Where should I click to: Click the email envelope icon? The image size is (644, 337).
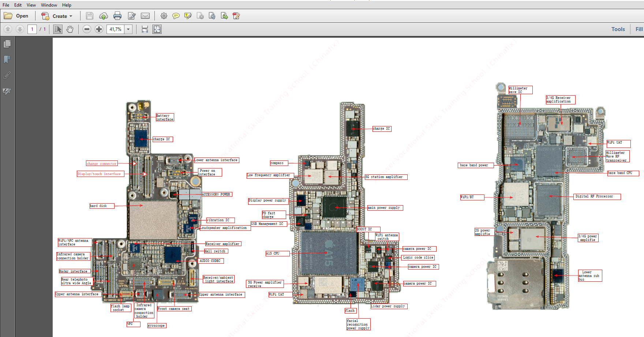[x=145, y=16]
